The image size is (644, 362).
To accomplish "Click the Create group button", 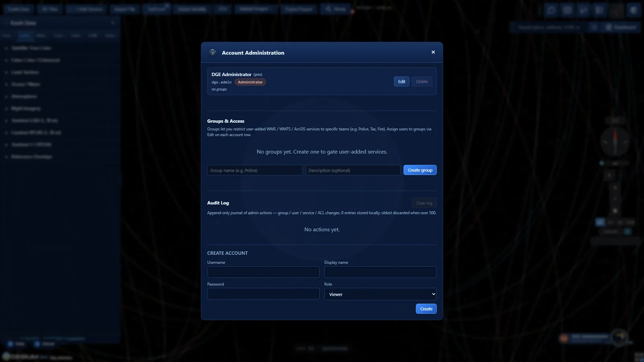I will click(420, 170).
